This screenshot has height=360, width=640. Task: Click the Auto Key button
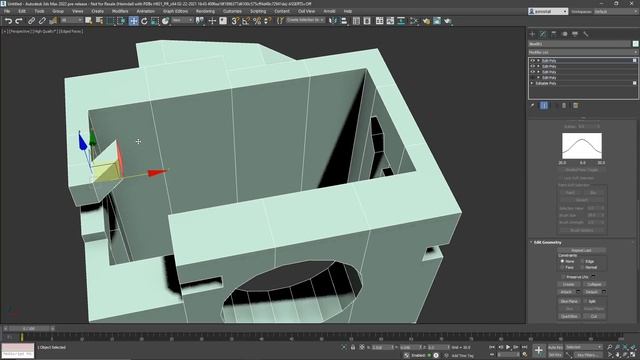point(555,347)
